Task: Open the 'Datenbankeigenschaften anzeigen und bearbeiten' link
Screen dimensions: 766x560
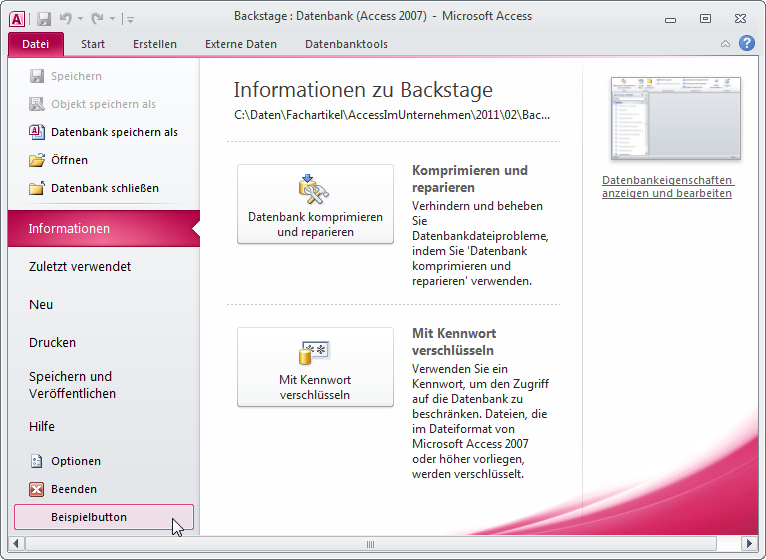Action: coord(667,187)
